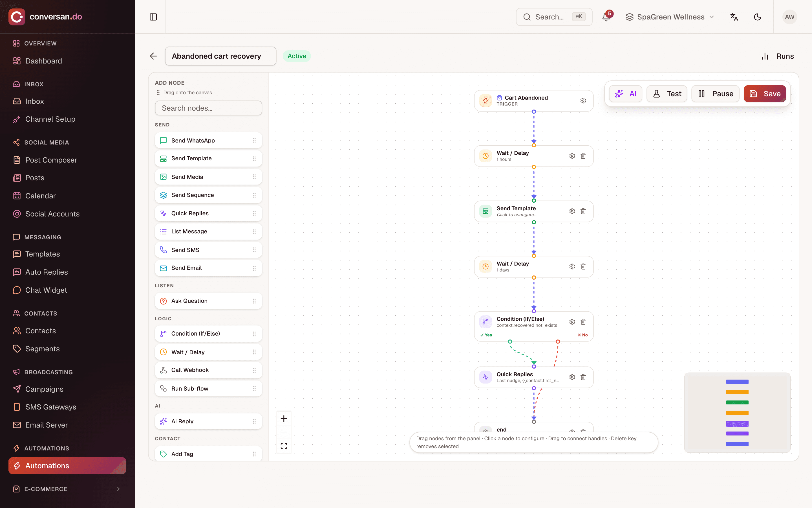Toggle dark mode moon icon
This screenshot has width=812, height=508.
(x=757, y=17)
